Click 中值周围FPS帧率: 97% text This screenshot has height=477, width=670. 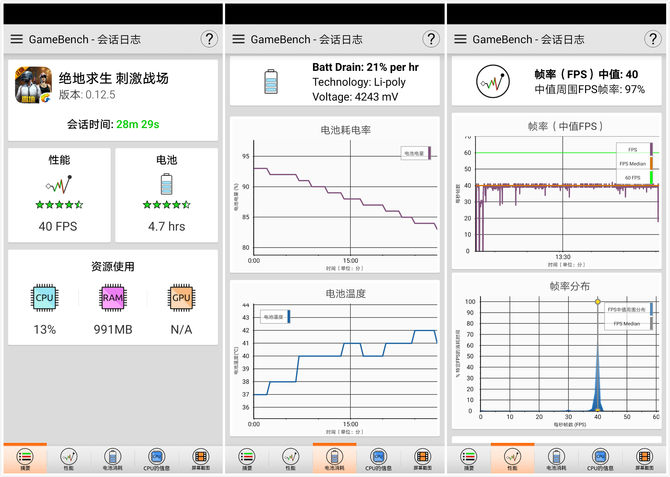pyautogui.click(x=590, y=89)
